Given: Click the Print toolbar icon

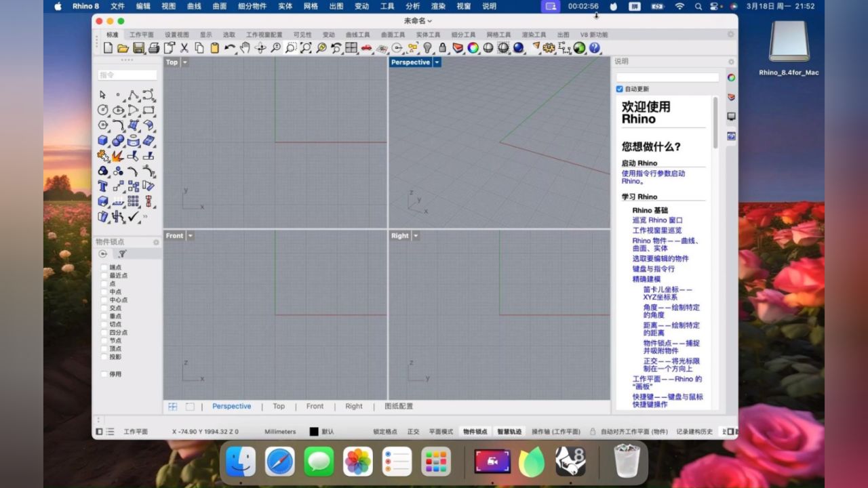Looking at the screenshot, I should point(154,47).
